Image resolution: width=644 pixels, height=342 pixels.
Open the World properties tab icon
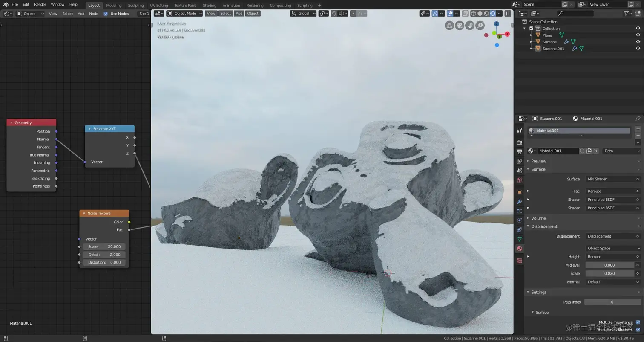tap(519, 180)
